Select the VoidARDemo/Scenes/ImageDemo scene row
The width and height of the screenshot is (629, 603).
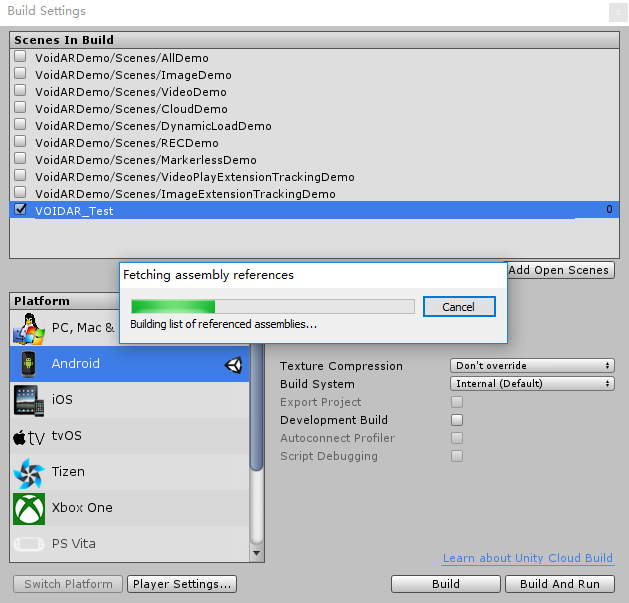314,75
